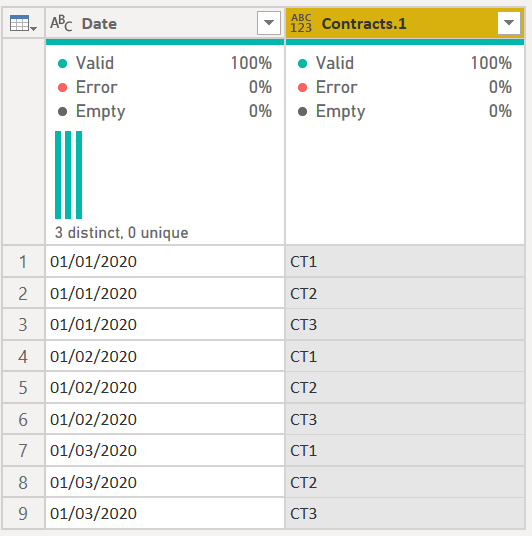The width and height of the screenshot is (532, 536).
Task: Click the '3 distinct, 0 unique' label
Action: (x=121, y=233)
